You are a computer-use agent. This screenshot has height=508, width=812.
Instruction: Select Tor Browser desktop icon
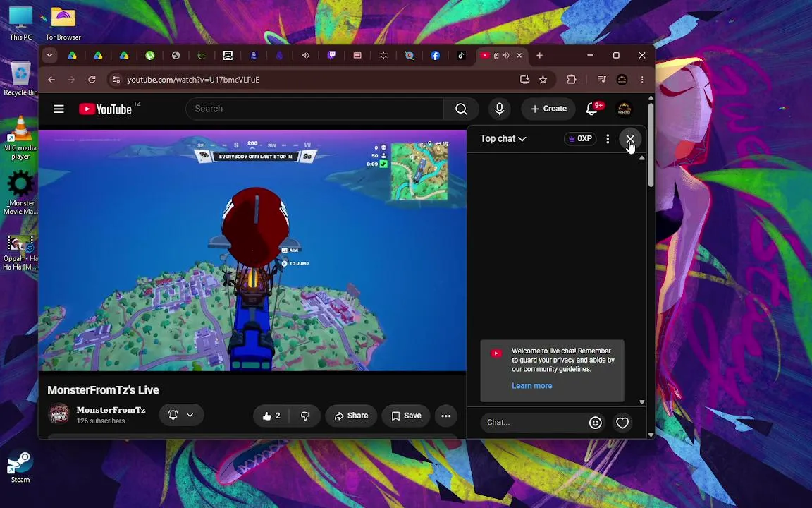coord(63,23)
